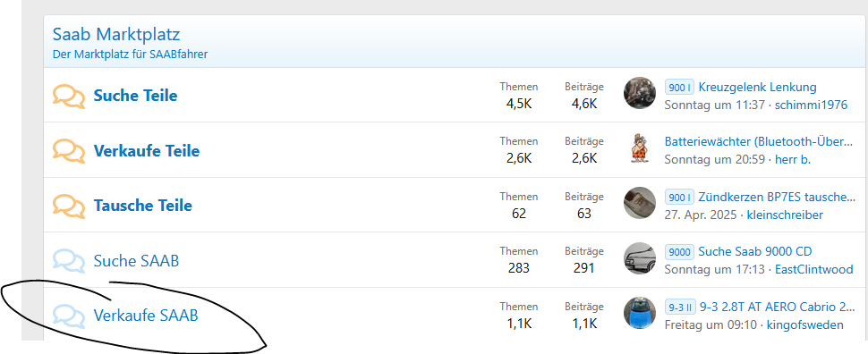868x354 pixels.
Task: Open the Verkaufe SAAB forum
Action: tap(146, 316)
